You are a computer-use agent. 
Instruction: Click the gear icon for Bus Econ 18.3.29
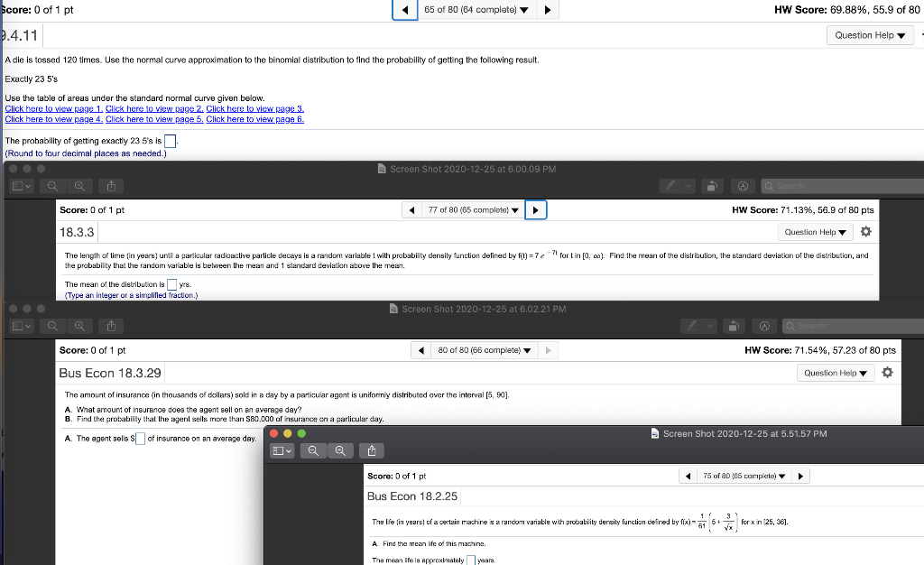888,373
